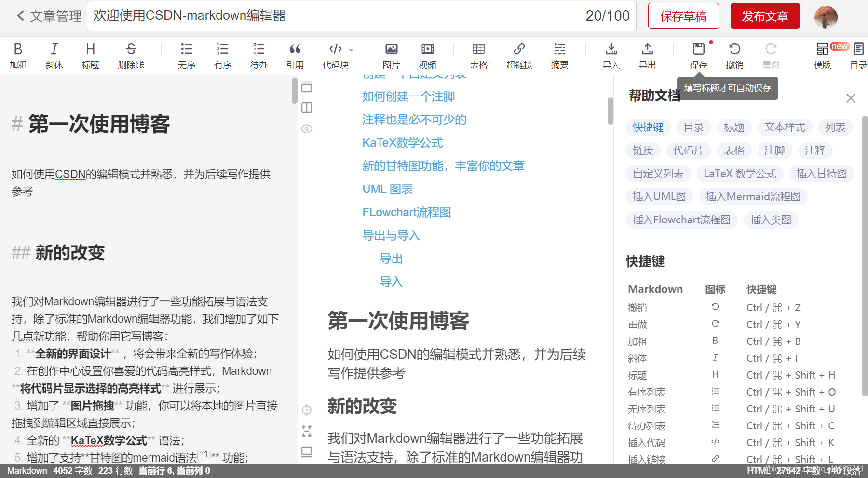Click the editor pane vertical scrollbar
868x478 pixels.
point(295,91)
